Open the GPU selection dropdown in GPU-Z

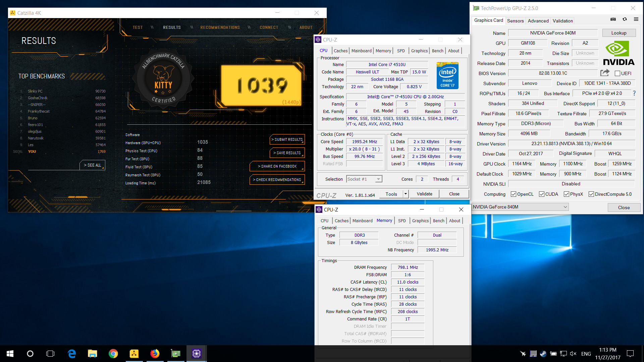[x=520, y=207]
